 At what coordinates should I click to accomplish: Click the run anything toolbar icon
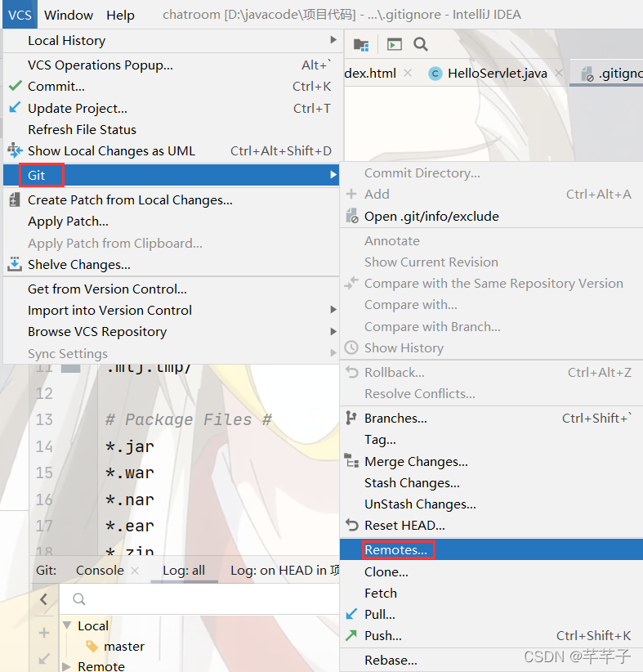394,44
